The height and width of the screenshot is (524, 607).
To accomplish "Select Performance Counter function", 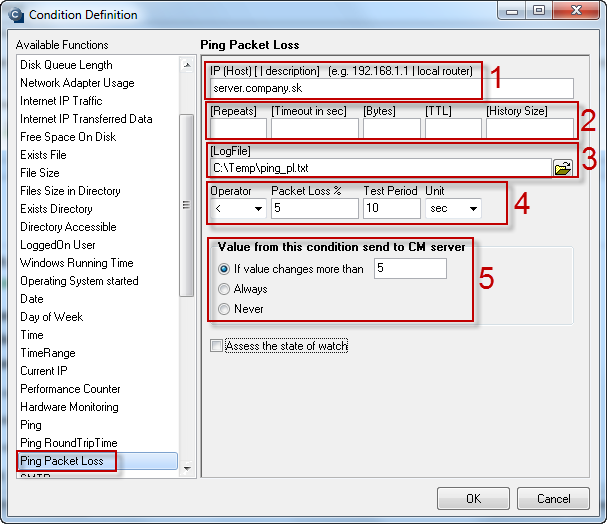I will pos(70,389).
